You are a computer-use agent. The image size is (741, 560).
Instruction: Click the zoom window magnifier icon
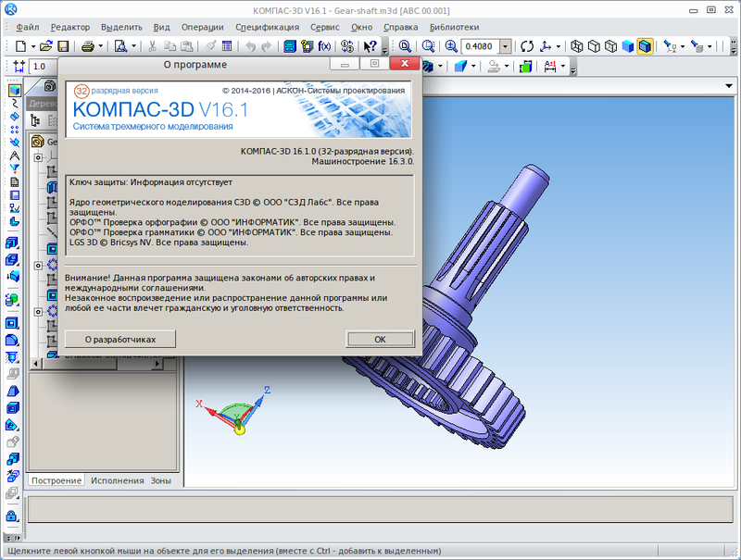[x=428, y=46]
